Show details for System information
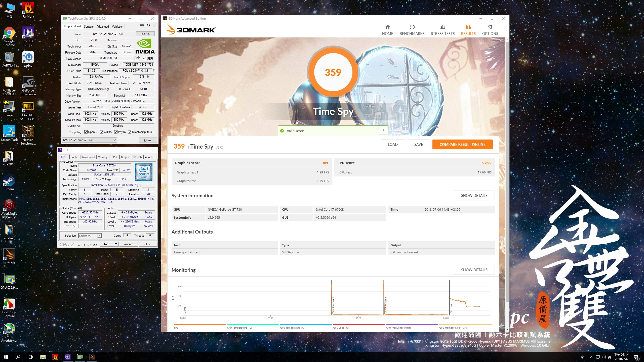 474,195
